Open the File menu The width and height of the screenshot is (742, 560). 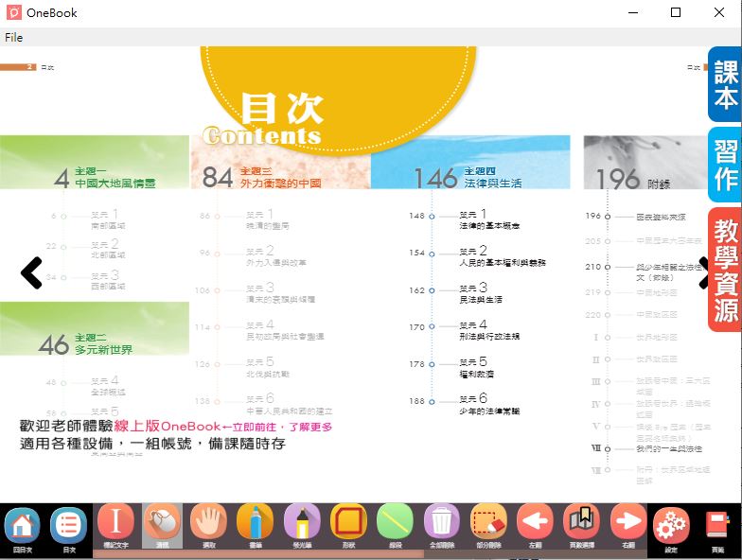(13, 37)
